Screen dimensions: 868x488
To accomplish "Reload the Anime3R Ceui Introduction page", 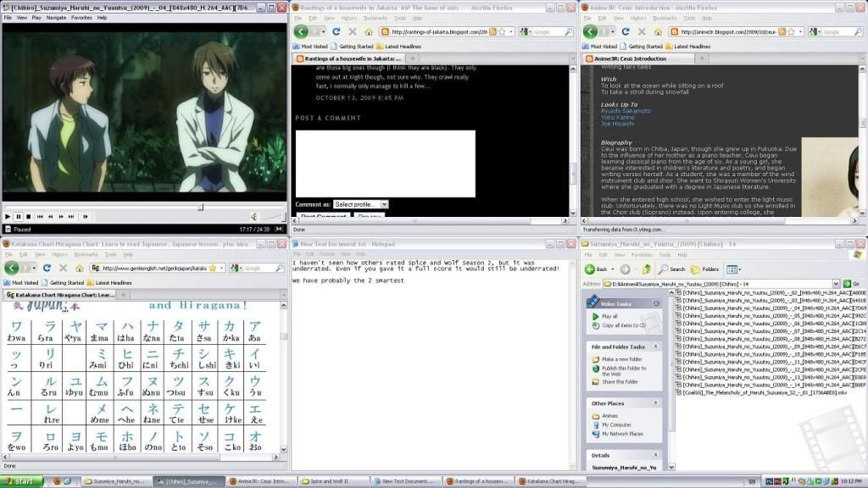I will (626, 32).
